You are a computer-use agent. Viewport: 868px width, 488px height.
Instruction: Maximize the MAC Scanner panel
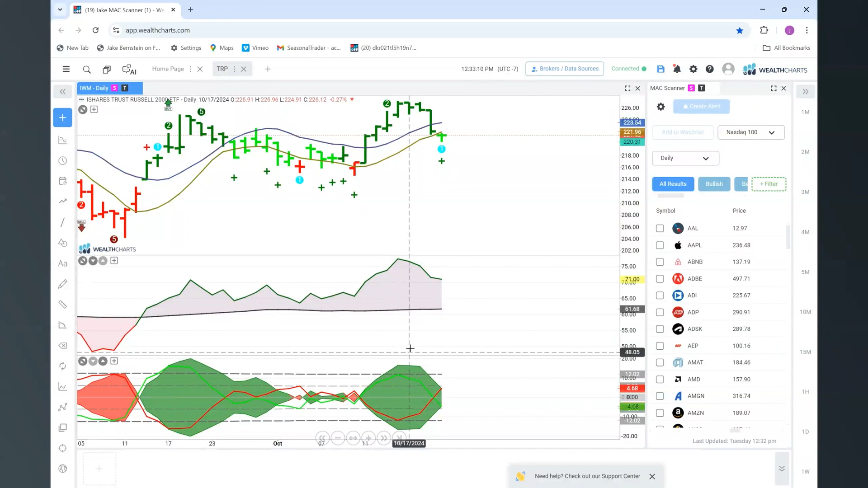[774, 88]
